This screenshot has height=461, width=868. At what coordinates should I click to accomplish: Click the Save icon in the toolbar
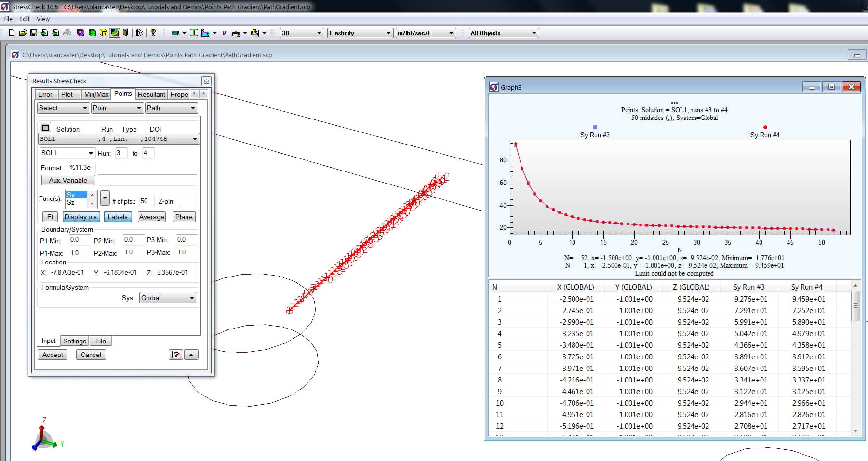[x=34, y=33]
